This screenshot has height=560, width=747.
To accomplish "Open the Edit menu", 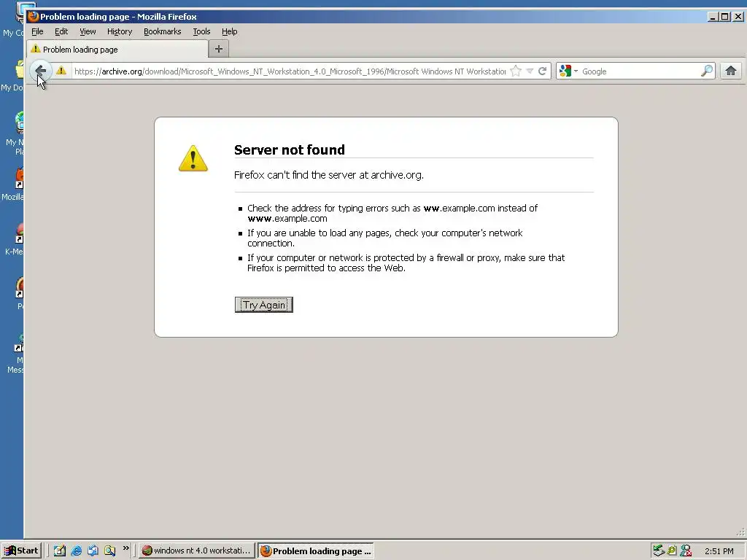I will 61,31.
